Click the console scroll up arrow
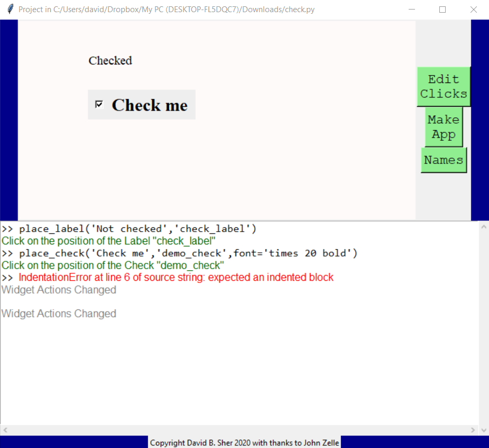 tap(484, 227)
